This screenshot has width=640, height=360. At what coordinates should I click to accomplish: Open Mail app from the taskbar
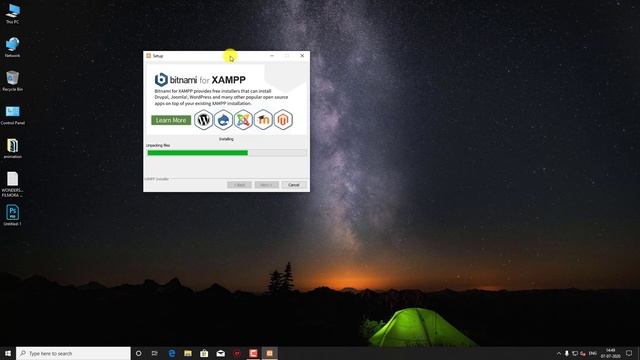point(220,353)
